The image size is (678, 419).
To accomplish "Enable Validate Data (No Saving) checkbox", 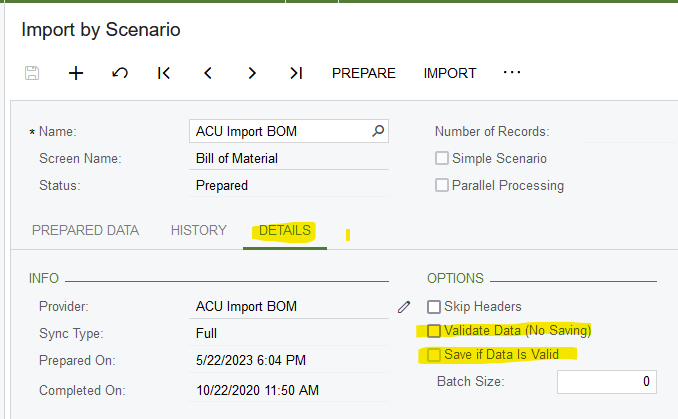I will (434, 331).
